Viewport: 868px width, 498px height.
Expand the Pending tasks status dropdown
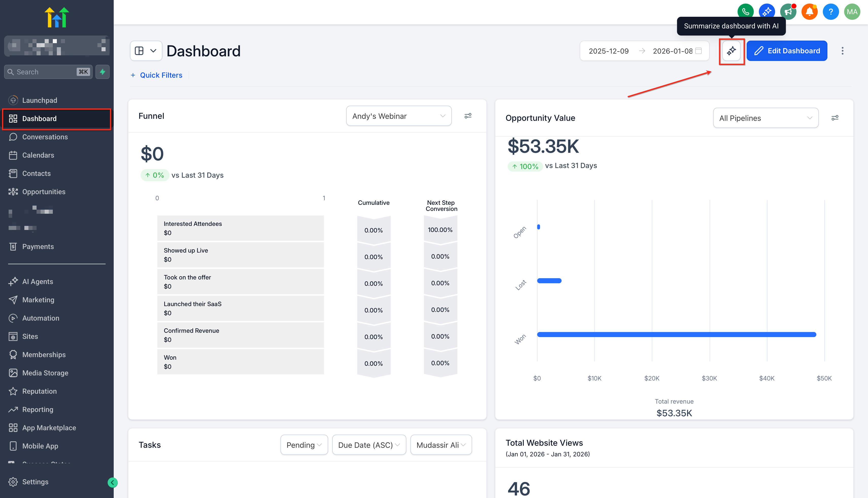pos(304,445)
